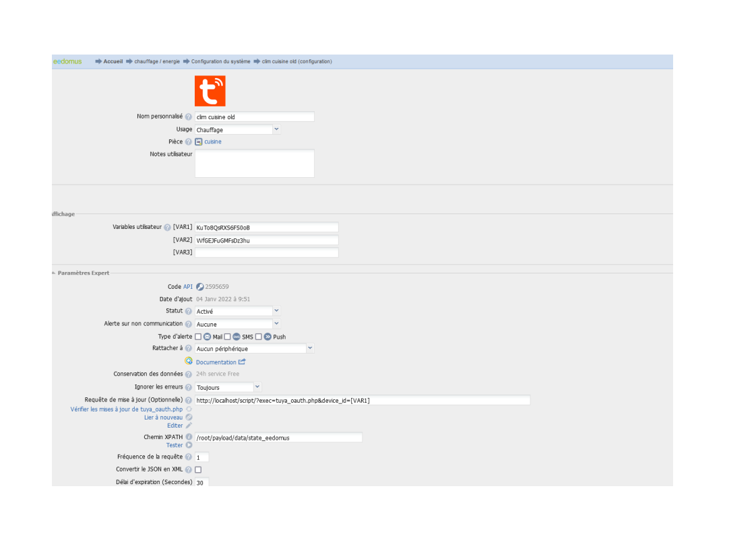Click the Mail envelope alert icon
This screenshot has width=756, height=534.
pos(208,337)
